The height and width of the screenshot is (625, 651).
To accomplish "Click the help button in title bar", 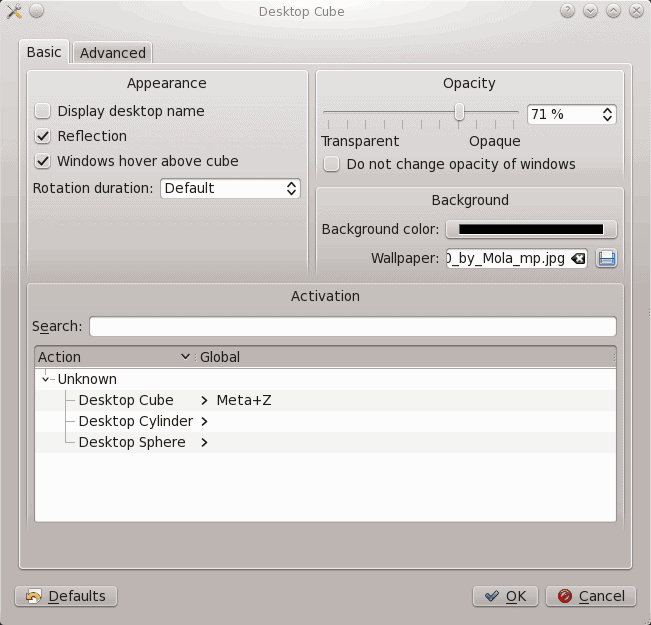I will pyautogui.click(x=567, y=11).
